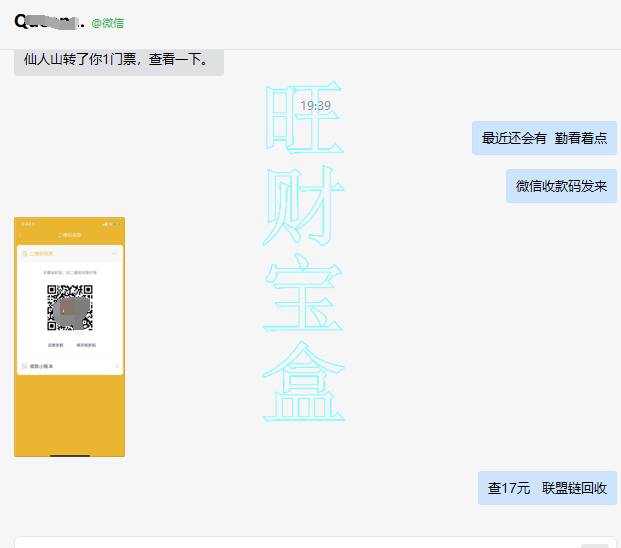Focus the message input box at bottom
Screen dimensions: 621x548
(x=300, y=542)
